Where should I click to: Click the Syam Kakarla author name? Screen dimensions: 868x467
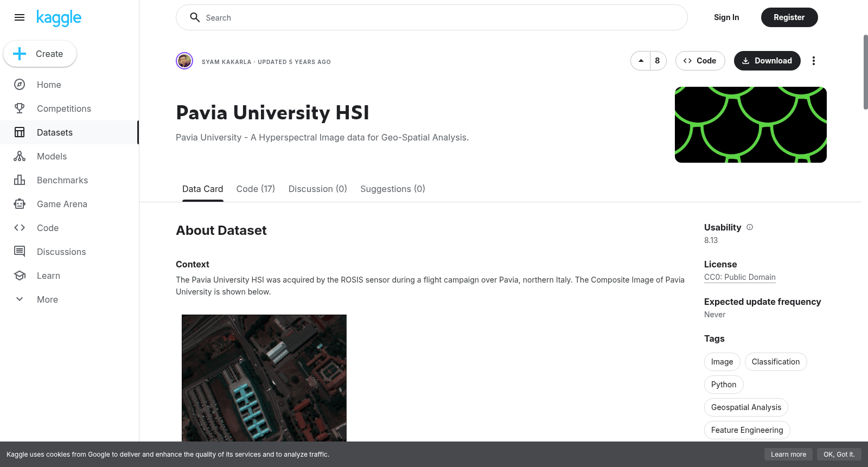click(227, 62)
